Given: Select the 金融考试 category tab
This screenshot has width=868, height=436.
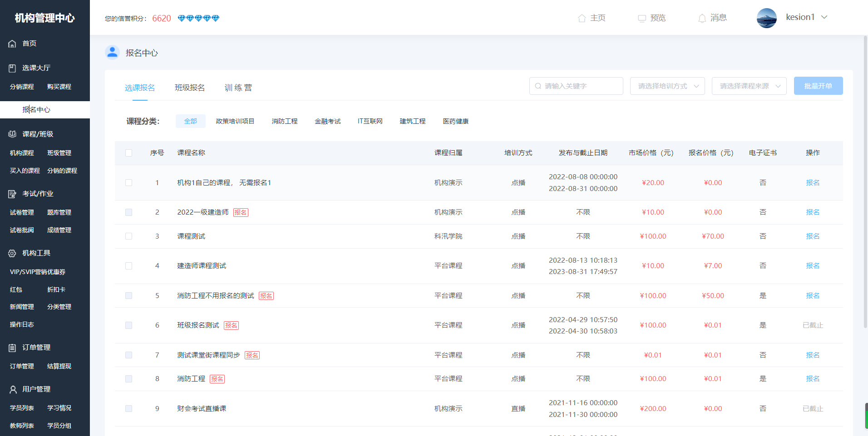Looking at the screenshot, I should click(x=327, y=121).
